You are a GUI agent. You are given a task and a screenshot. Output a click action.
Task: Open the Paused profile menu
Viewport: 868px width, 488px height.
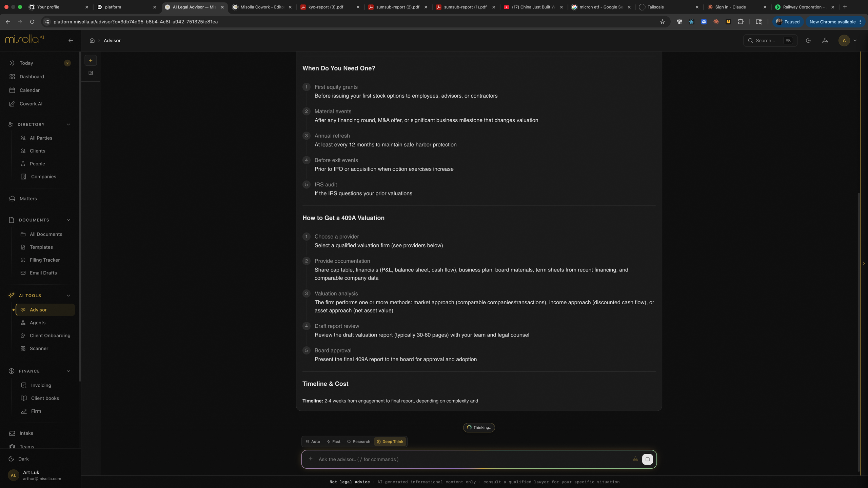[788, 22]
